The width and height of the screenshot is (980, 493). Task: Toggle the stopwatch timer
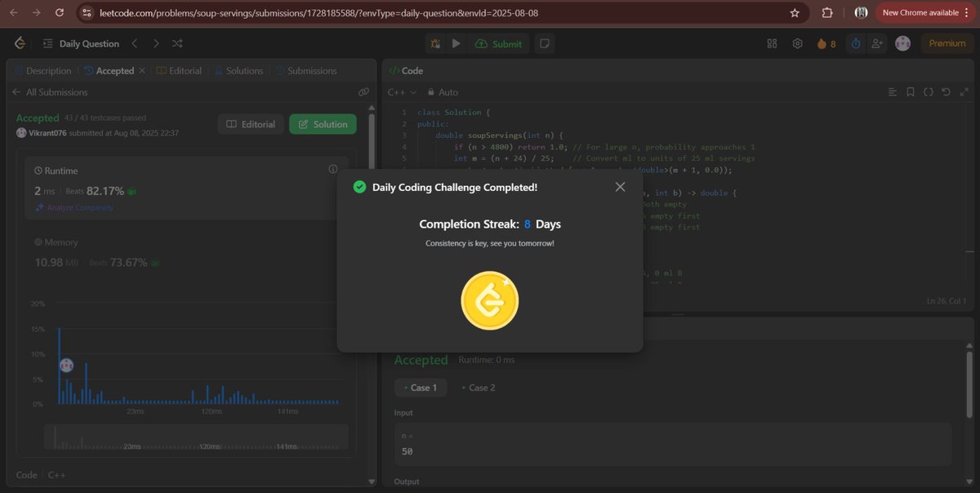[x=855, y=44]
